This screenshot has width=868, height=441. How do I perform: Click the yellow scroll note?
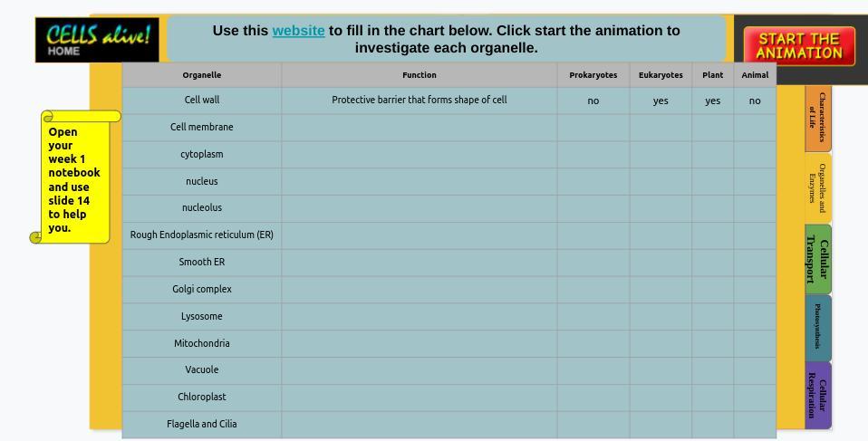[x=76, y=178]
